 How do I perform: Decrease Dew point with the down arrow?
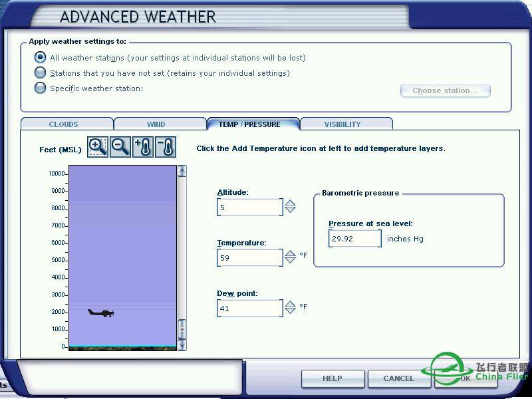pyautogui.click(x=290, y=311)
